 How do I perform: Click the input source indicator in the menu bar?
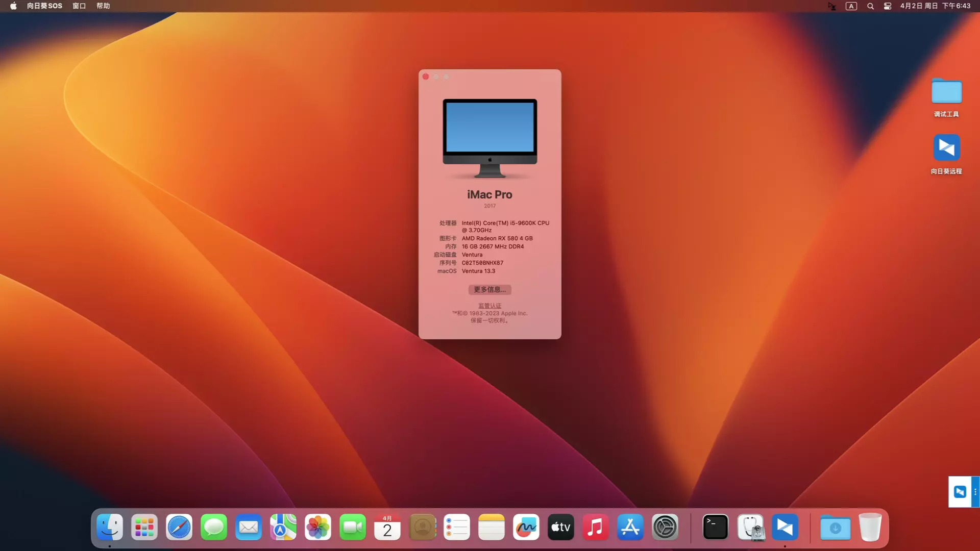[851, 6]
